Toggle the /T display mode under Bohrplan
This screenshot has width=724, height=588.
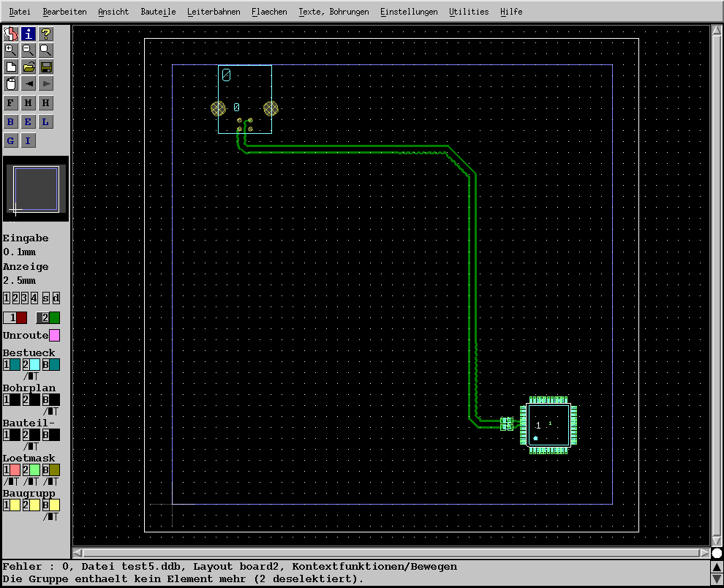pos(50,412)
